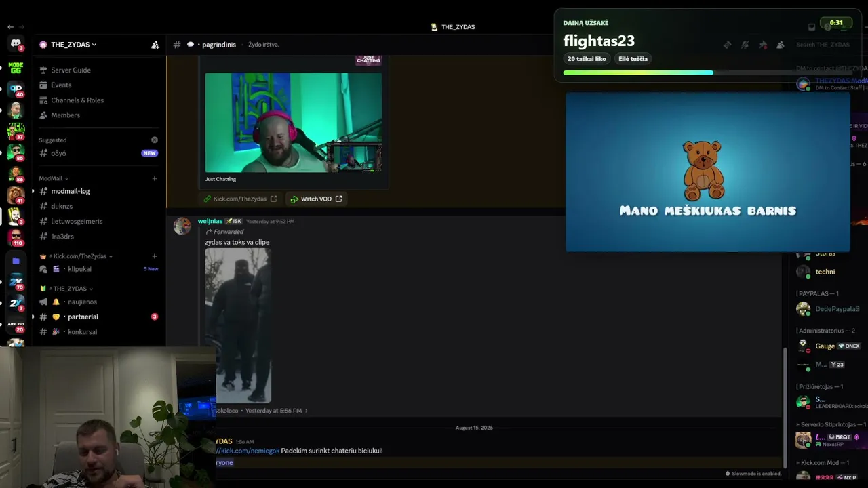868x488 pixels.
Task: Open suggested channel o8y6
Action: pyautogui.click(x=58, y=153)
